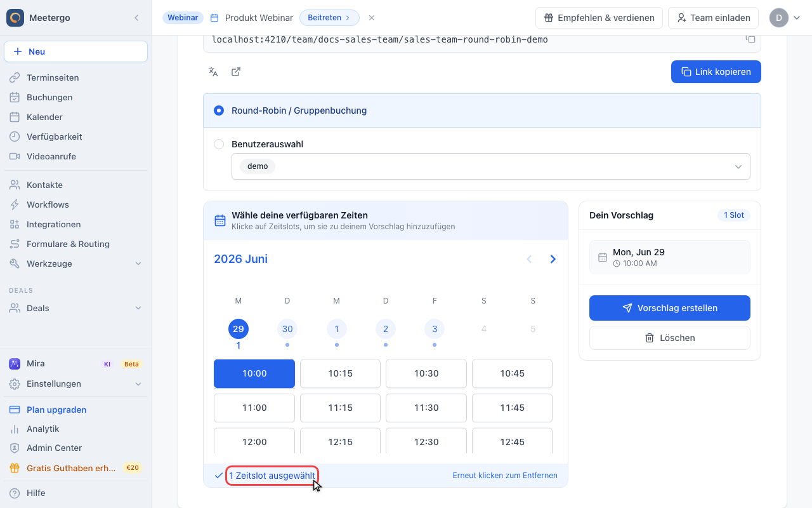Image resolution: width=812 pixels, height=508 pixels.
Task: Expand the Einstellungen section
Action: point(76,384)
